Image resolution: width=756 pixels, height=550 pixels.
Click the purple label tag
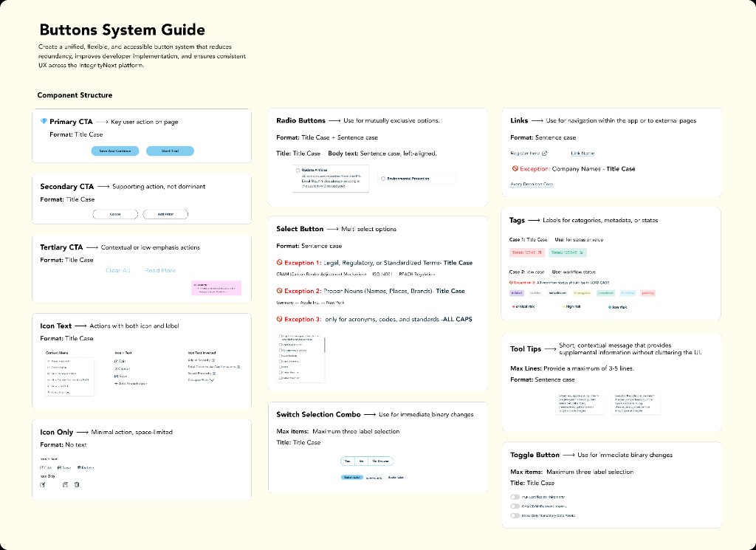(x=517, y=293)
